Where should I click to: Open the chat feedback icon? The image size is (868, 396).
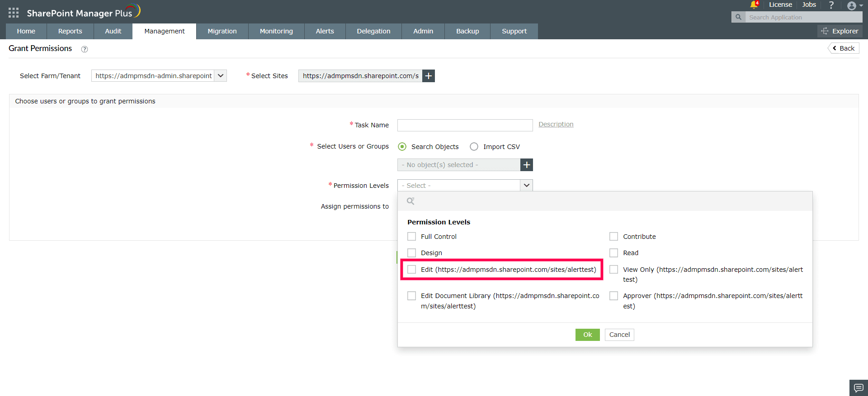859,388
